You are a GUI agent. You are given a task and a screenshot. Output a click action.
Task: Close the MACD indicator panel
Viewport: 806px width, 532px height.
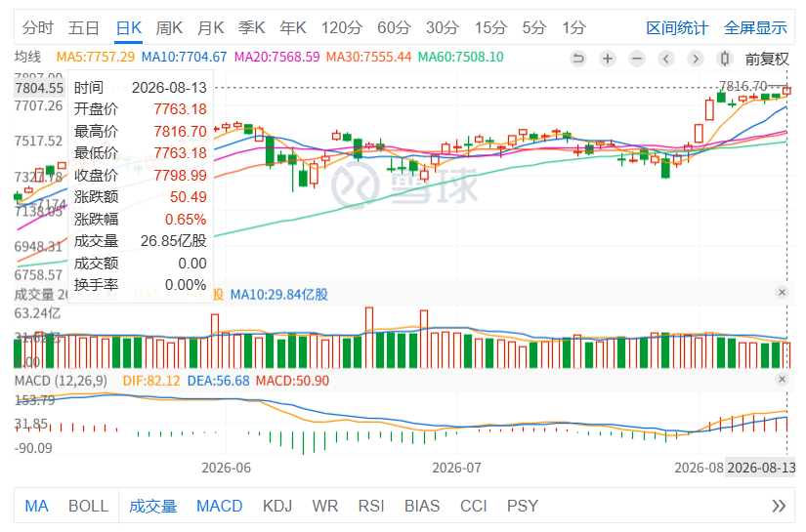click(x=782, y=379)
